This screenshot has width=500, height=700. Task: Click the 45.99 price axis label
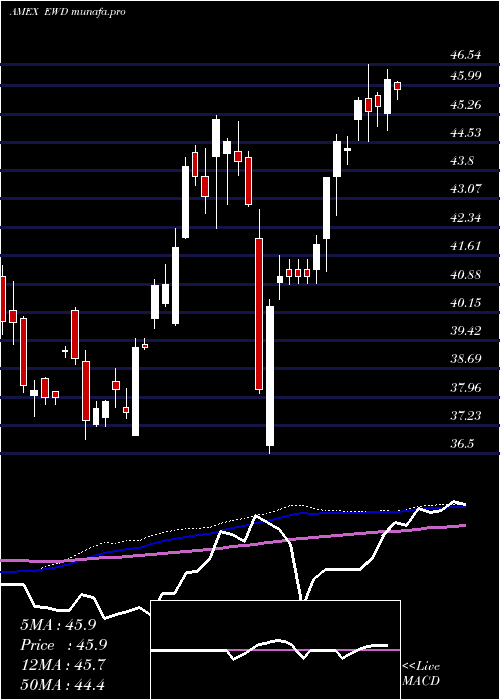[x=465, y=76]
